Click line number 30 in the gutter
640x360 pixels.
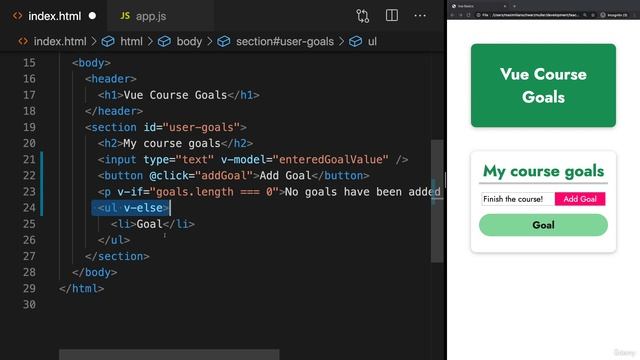click(29, 304)
